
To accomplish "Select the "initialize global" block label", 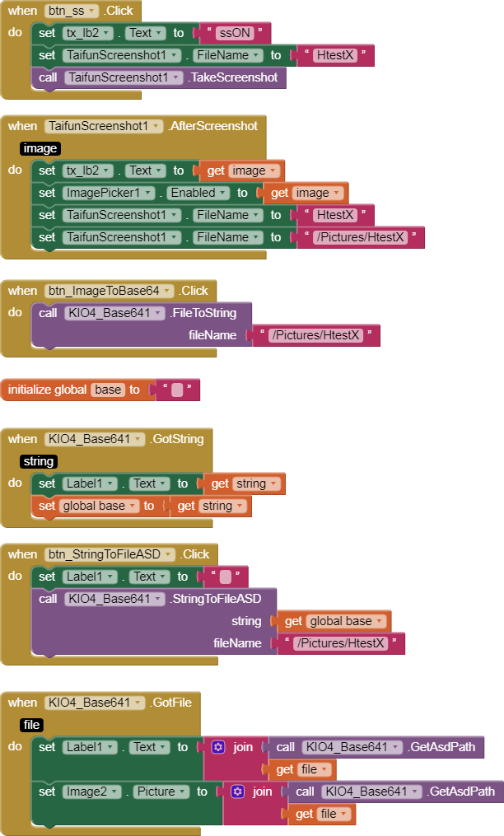I will coord(47,390).
